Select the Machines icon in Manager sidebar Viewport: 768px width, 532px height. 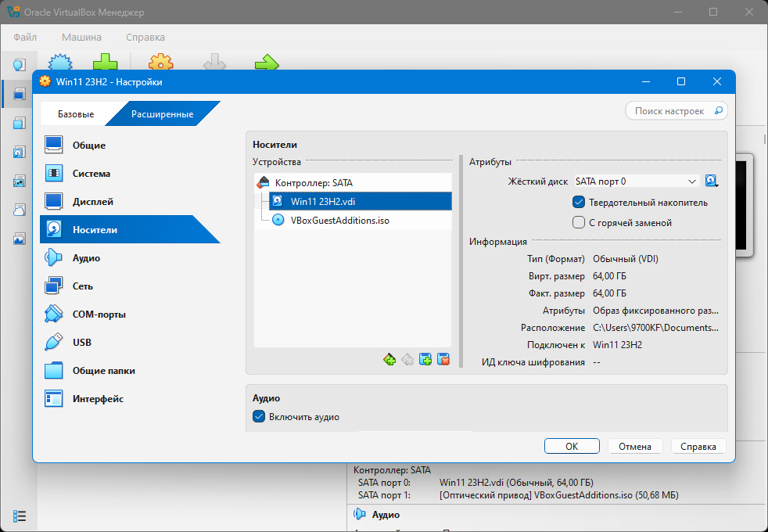point(19,94)
